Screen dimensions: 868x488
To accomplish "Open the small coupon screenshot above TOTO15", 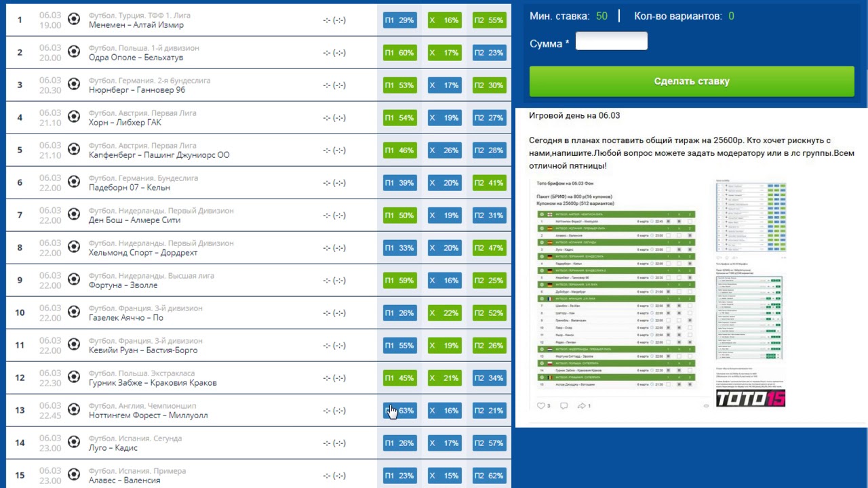I will click(x=749, y=318).
